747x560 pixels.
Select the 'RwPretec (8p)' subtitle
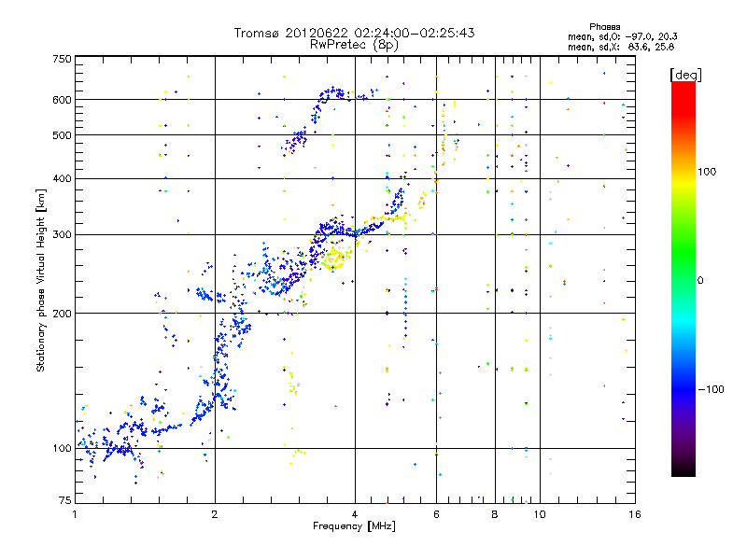354,45
